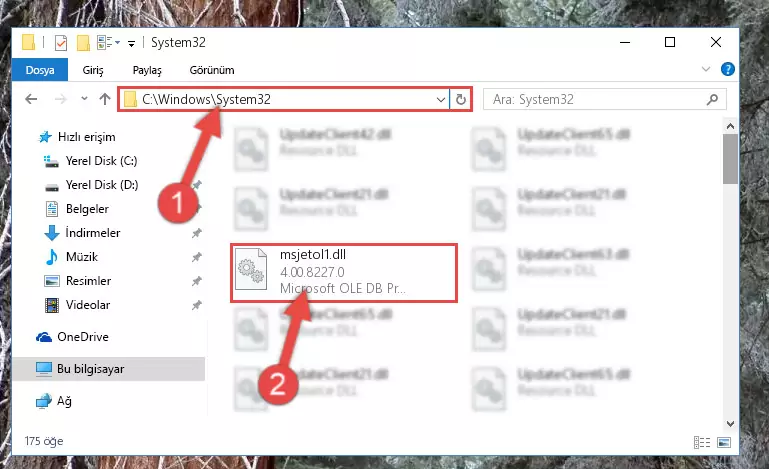Switch to details view icon in the status bar
769x469 pixels.
702,443
